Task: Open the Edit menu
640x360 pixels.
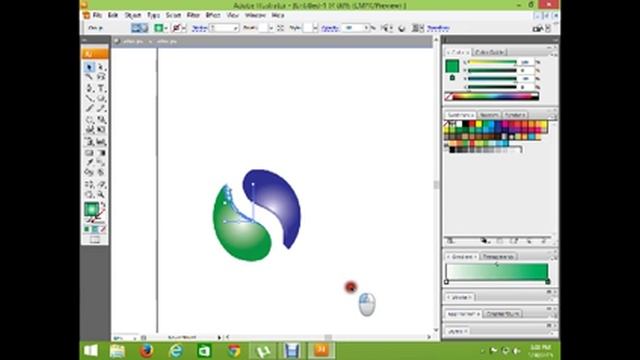Action: tap(113, 15)
